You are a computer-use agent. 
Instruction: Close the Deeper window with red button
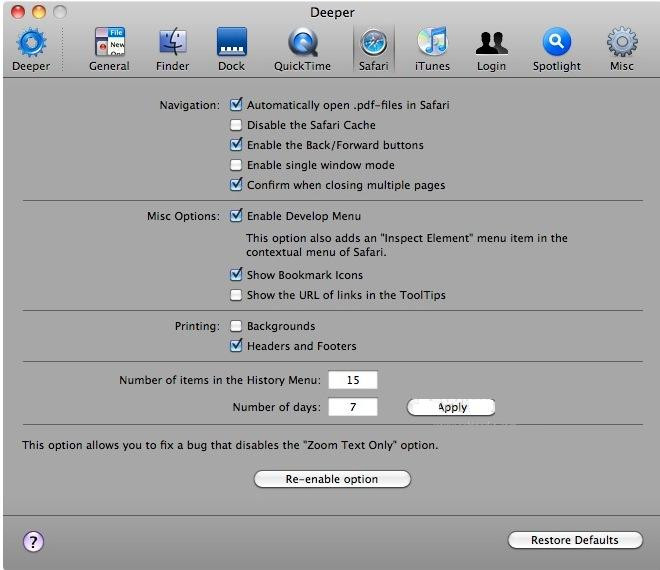point(18,12)
